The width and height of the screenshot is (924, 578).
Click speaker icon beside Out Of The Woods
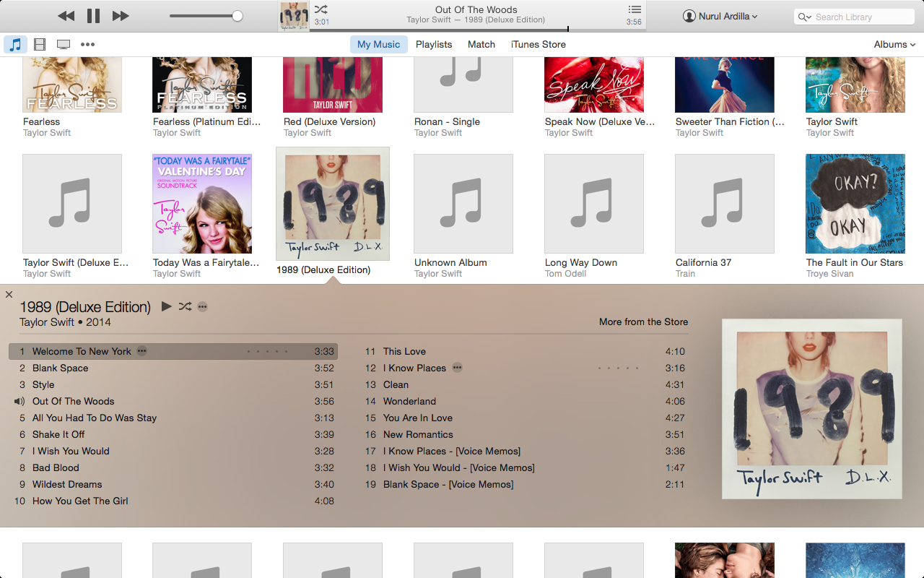[19, 401]
